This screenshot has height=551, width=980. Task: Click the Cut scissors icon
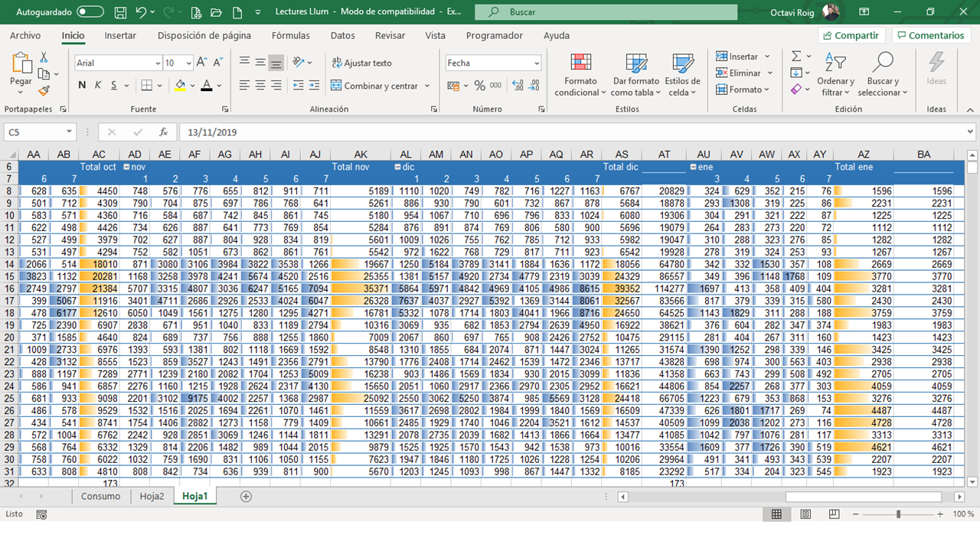pyautogui.click(x=44, y=57)
